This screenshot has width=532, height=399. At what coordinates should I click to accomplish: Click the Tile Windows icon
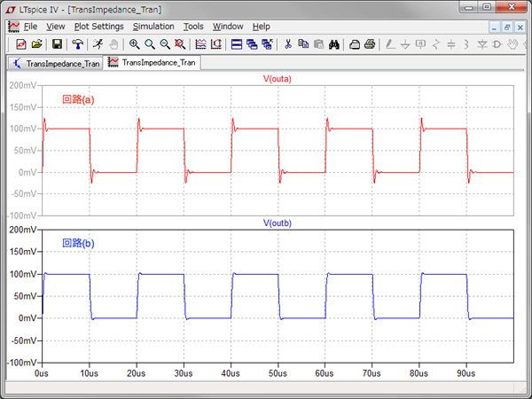[237, 44]
